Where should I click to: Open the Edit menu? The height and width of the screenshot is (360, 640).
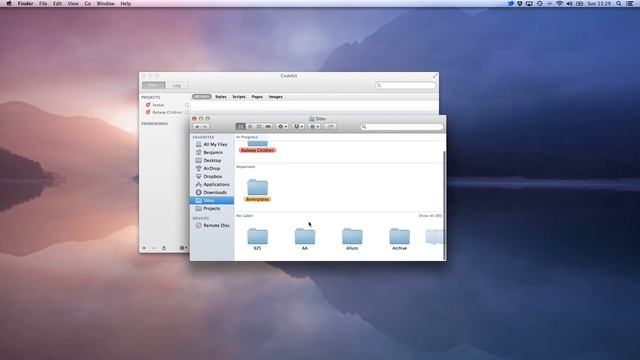58,4
